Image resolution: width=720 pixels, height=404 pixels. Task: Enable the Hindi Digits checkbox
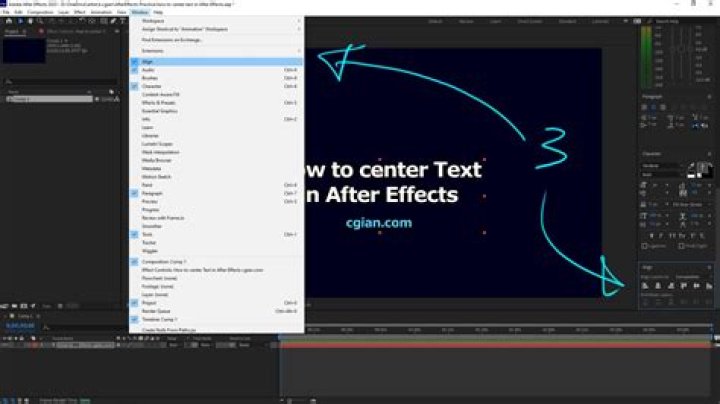(x=681, y=246)
